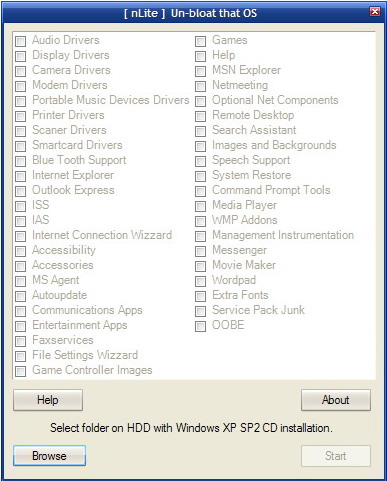Tick the Scaner Drivers checkbox
387x481 pixels.
click(20, 131)
